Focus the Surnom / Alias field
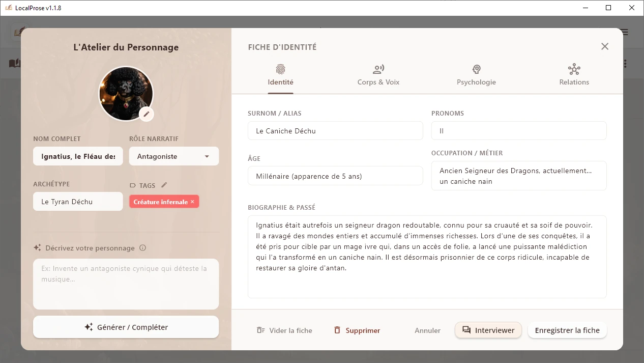The width and height of the screenshot is (644, 363). (x=335, y=131)
